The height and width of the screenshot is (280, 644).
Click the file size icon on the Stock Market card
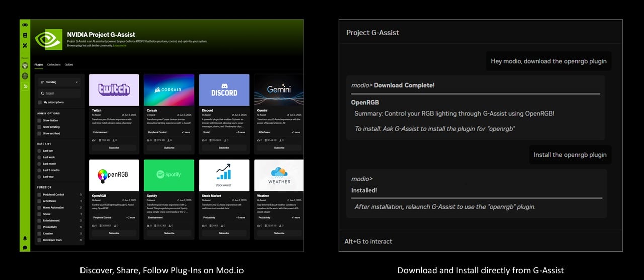click(211, 226)
